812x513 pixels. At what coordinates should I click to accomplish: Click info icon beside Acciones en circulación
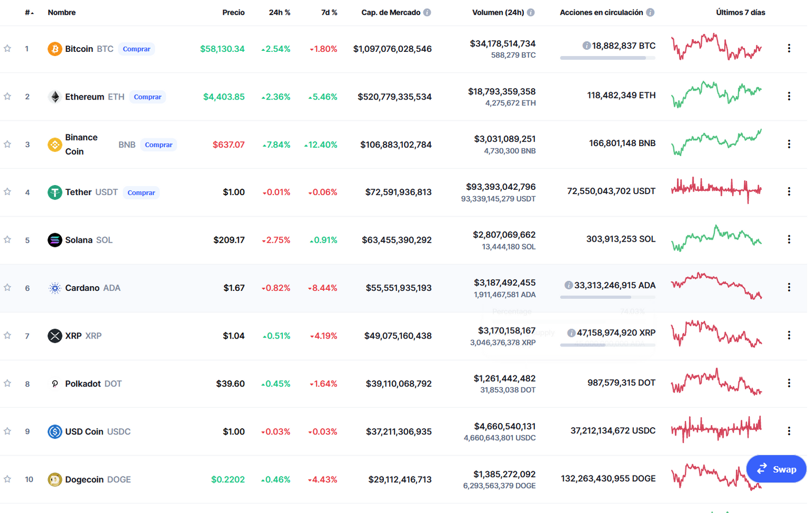650,12
